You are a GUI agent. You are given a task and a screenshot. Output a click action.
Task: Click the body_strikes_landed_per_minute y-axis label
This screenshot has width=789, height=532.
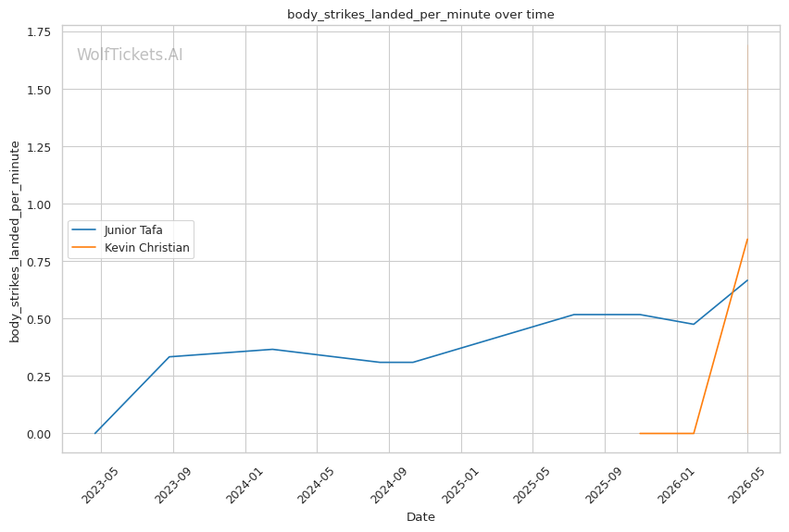[15, 241]
